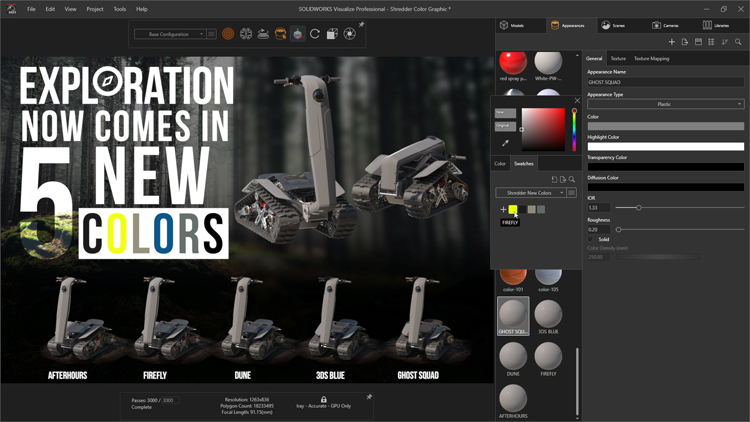Click the cube icon in the main toolbar
This screenshot has width=750, height=422.
click(x=332, y=34)
